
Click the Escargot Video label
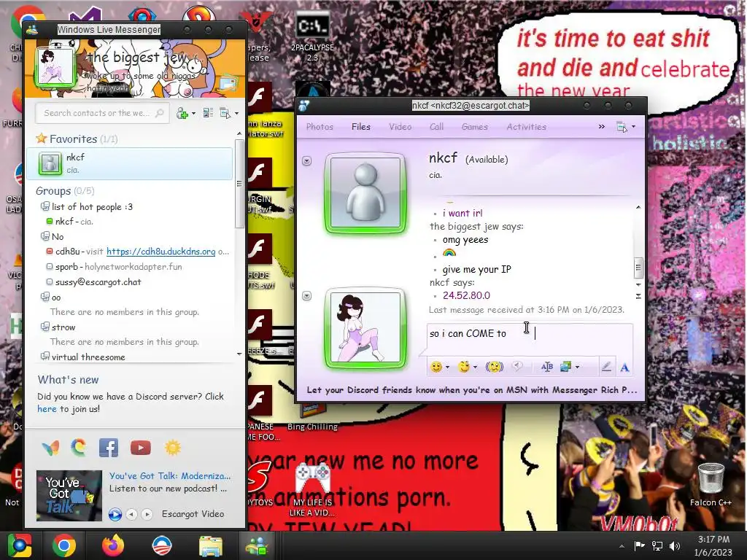point(193,514)
